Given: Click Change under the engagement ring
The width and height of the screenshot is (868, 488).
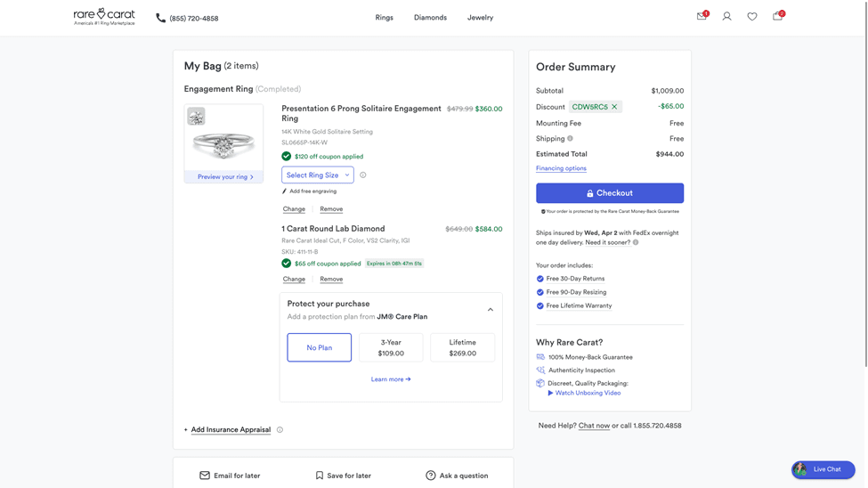Looking at the screenshot, I should coord(294,209).
